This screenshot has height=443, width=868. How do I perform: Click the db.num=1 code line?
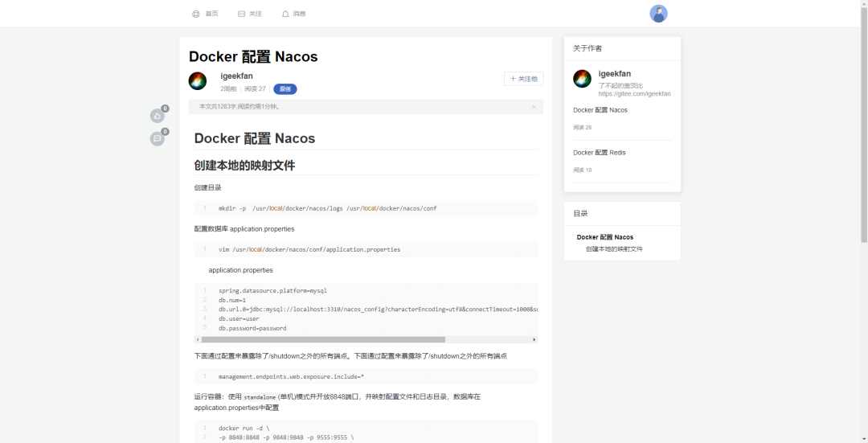pos(232,300)
